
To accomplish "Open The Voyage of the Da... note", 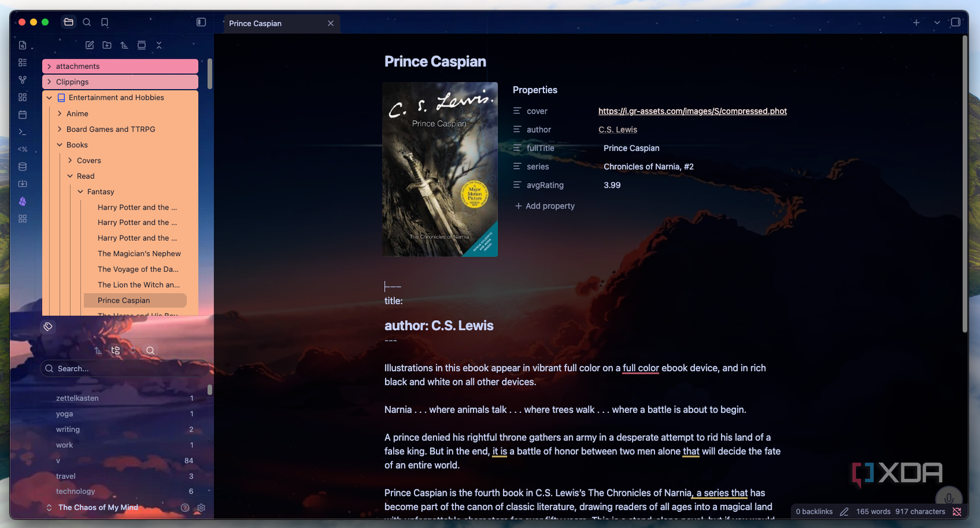I will pyautogui.click(x=138, y=269).
